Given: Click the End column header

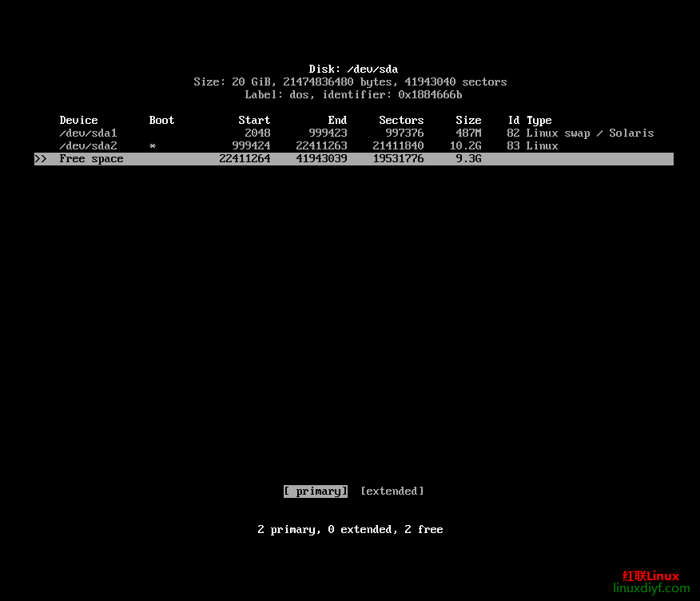Looking at the screenshot, I should click(x=337, y=121).
